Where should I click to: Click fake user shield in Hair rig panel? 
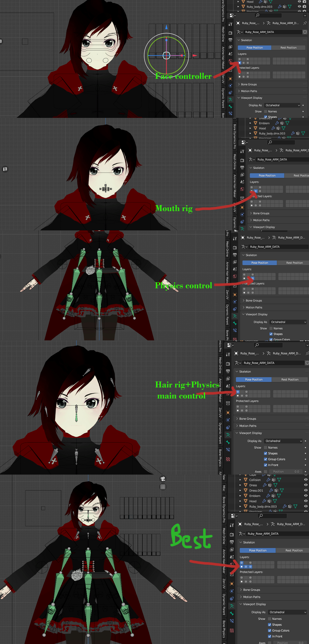307,363
